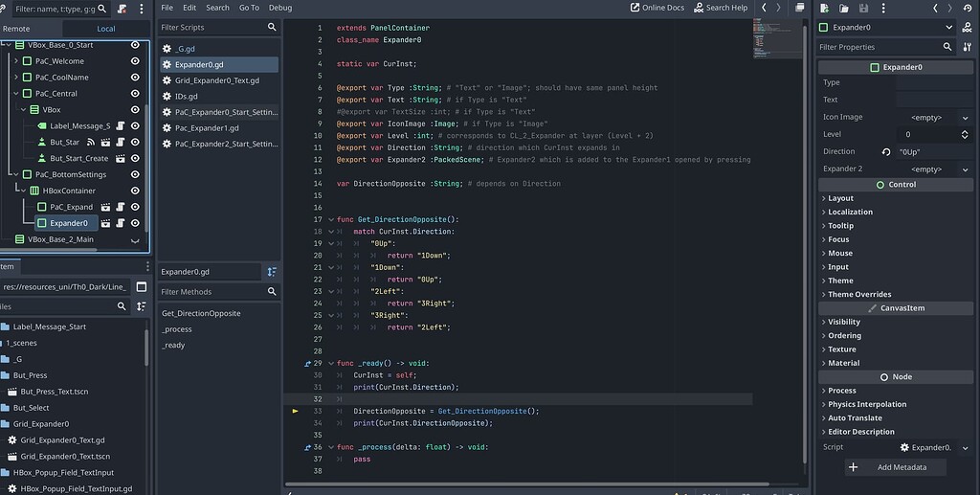Screen dimensions: 980x495
Task: Toggle visibility of the VBox node
Action: (135, 110)
